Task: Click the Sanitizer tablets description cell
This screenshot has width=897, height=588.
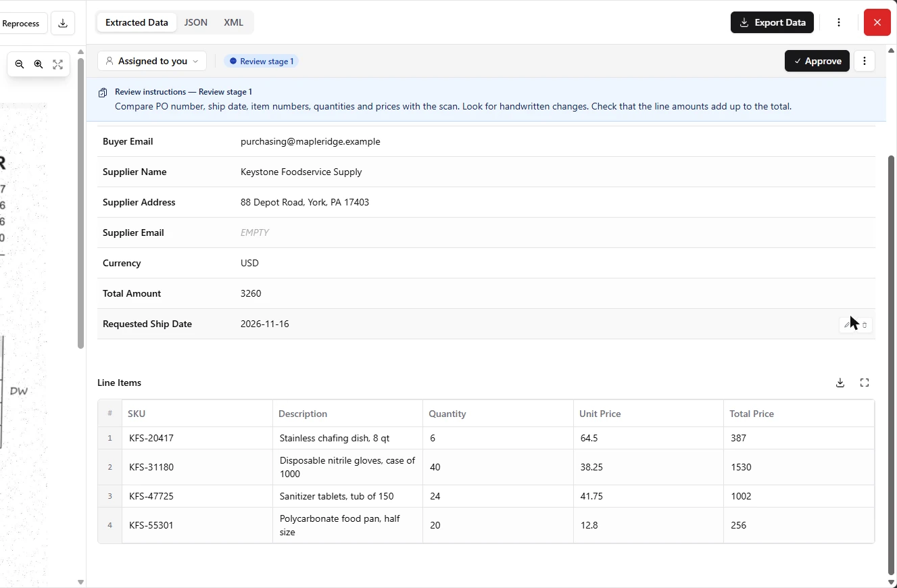Action: [x=347, y=496]
